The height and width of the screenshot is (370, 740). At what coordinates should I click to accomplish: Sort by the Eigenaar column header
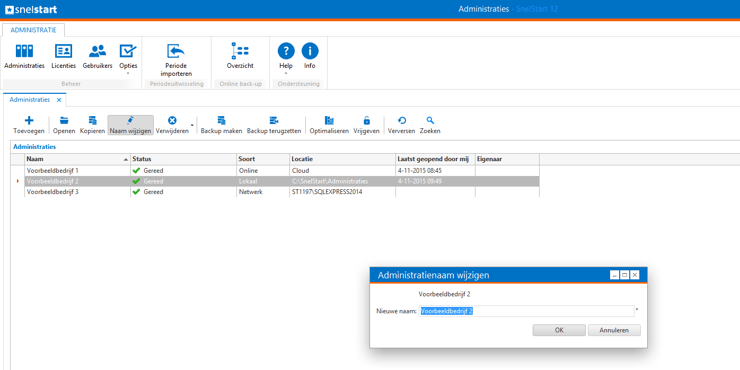coord(507,160)
